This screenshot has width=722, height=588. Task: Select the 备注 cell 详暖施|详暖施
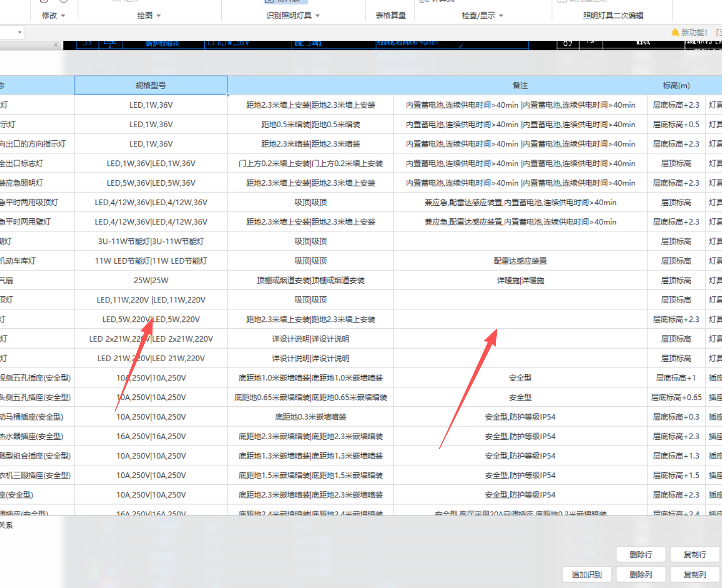(520, 280)
